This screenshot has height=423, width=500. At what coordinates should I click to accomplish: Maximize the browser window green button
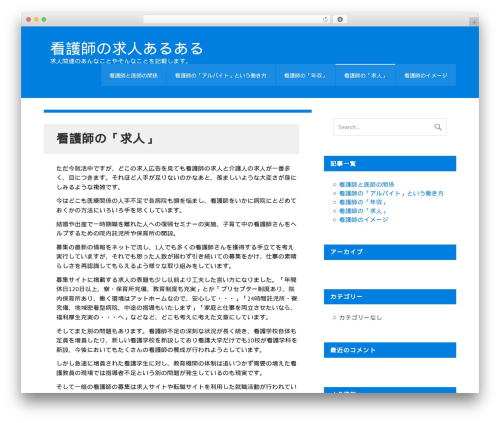click(x=44, y=19)
